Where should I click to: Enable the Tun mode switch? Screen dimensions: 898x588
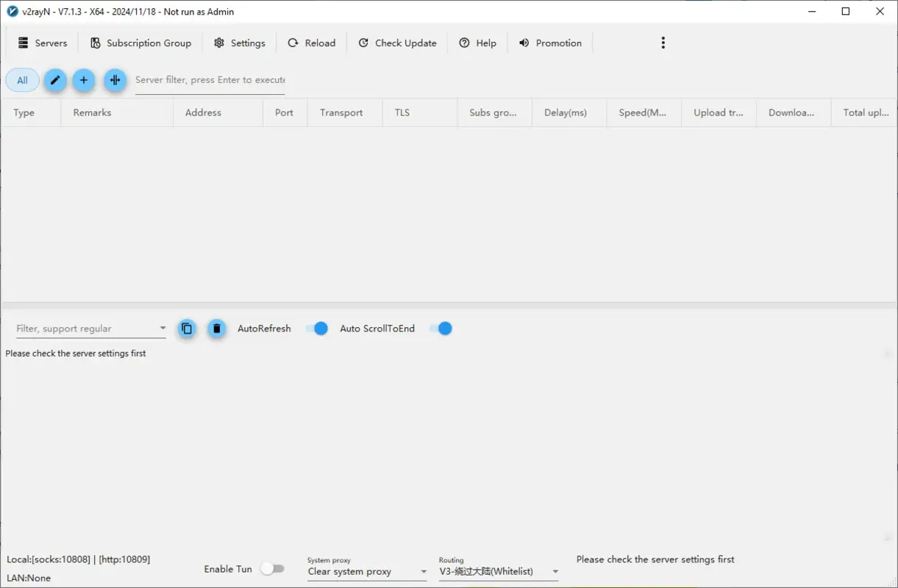pos(273,568)
